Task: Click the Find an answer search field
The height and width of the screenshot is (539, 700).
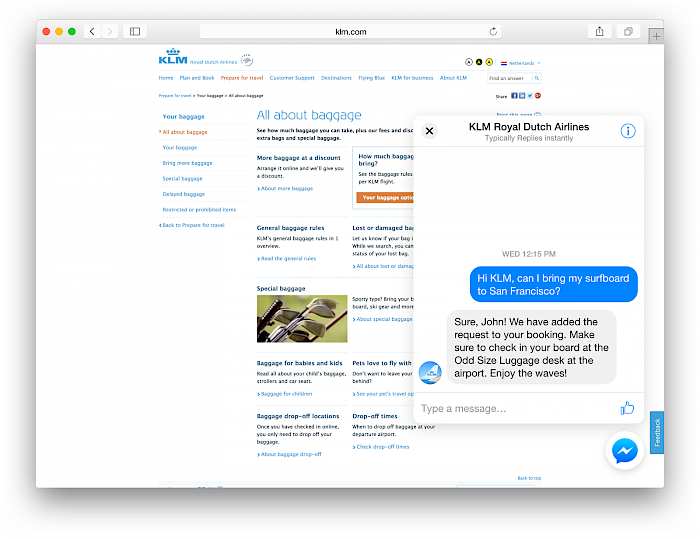Action: (x=510, y=78)
